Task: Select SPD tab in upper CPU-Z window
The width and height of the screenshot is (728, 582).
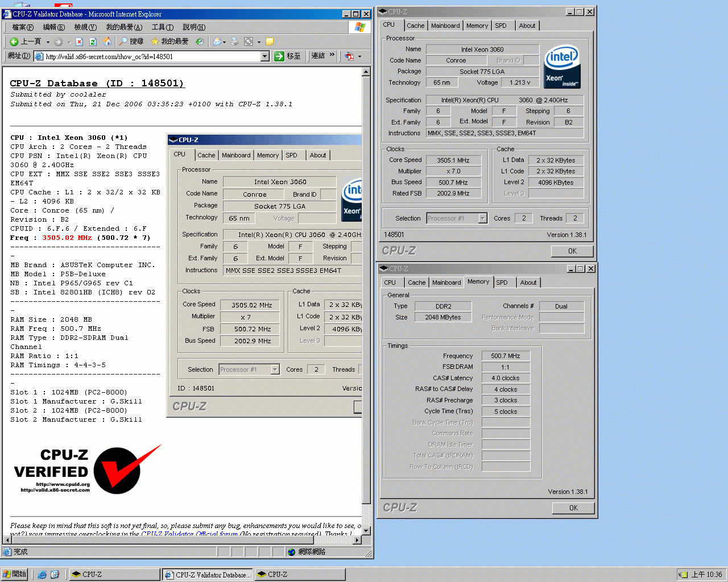Action: pyautogui.click(x=500, y=26)
